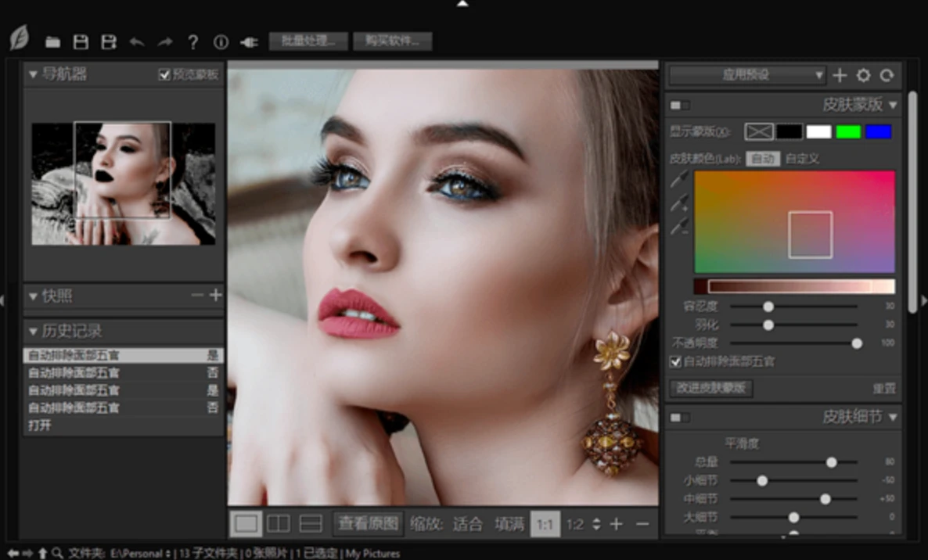This screenshot has width=928, height=560.
Task: Click the settings gear beside 应用预设
Action: point(862,76)
